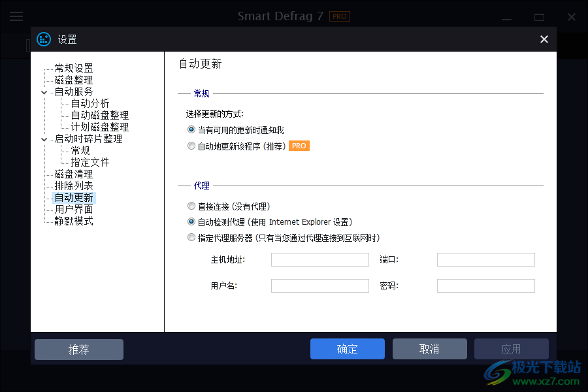Focus the 主机地址 input field
Screen dimensions: 588x392
coord(320,259)
